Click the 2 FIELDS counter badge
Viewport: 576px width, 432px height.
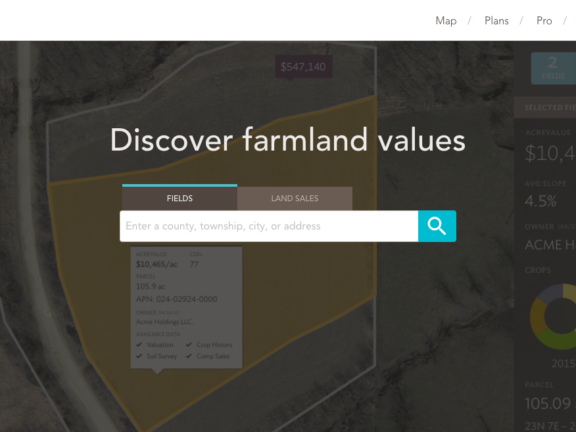pos(553,68)
